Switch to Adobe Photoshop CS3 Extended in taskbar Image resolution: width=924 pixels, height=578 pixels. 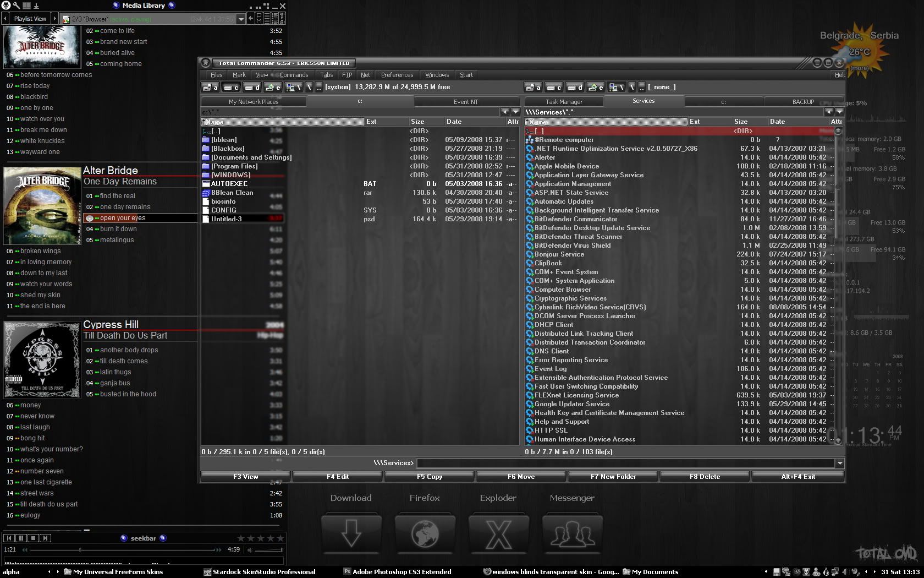coord(397,572)
